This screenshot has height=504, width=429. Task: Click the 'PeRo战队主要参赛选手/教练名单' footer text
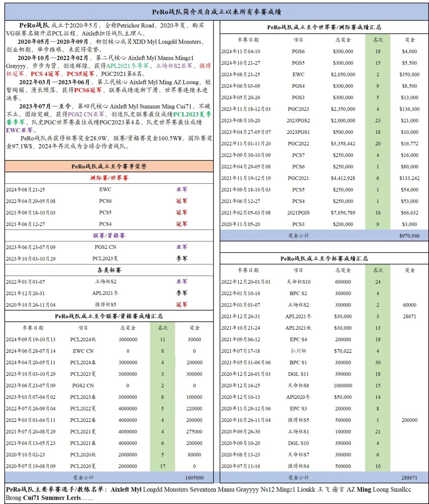pos(56,490)
